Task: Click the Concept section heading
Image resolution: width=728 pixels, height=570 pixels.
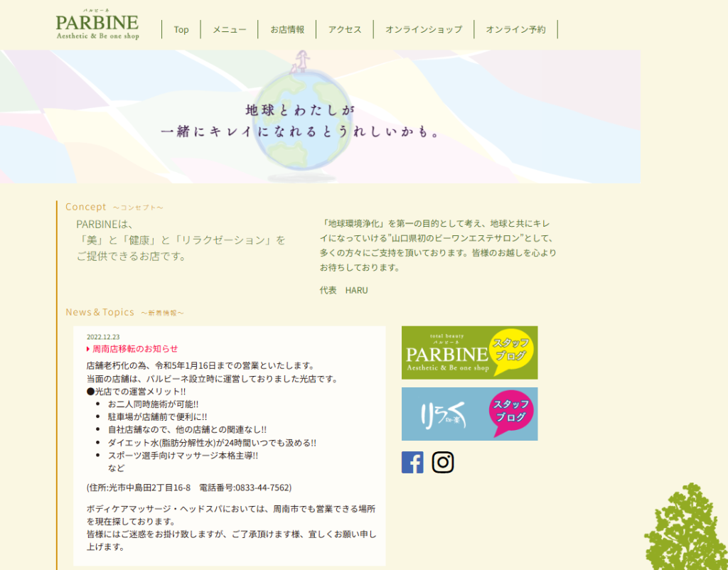Action: (x=86, y=207)
